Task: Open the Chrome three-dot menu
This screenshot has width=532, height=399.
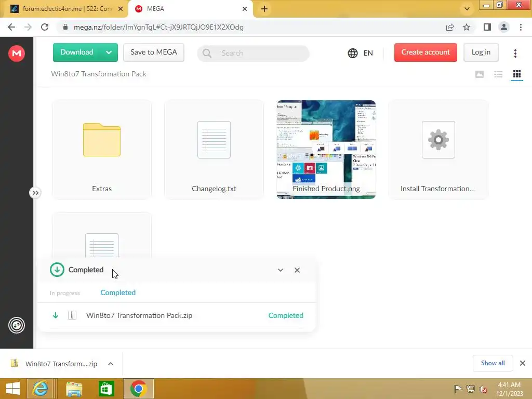Action: [521, 27]
